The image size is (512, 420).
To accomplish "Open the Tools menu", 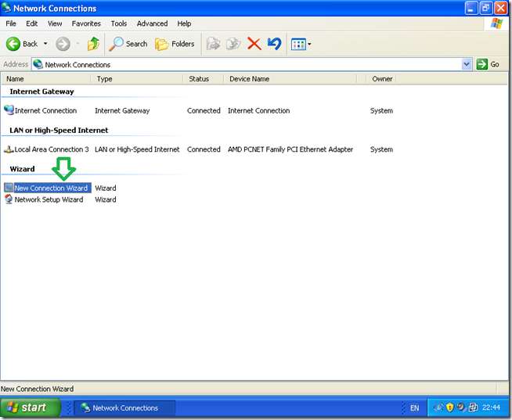I will click(118, 23).
